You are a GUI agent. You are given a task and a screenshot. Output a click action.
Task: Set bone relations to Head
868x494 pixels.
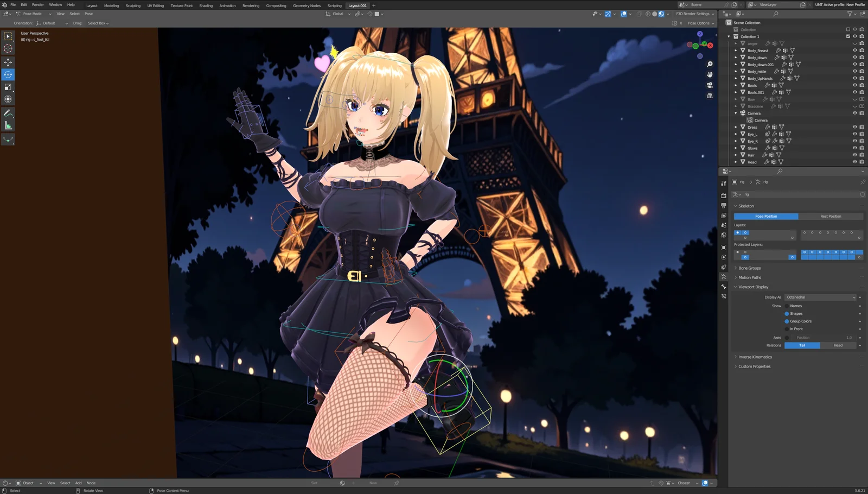pyautogui.click(x=838, y=345)
